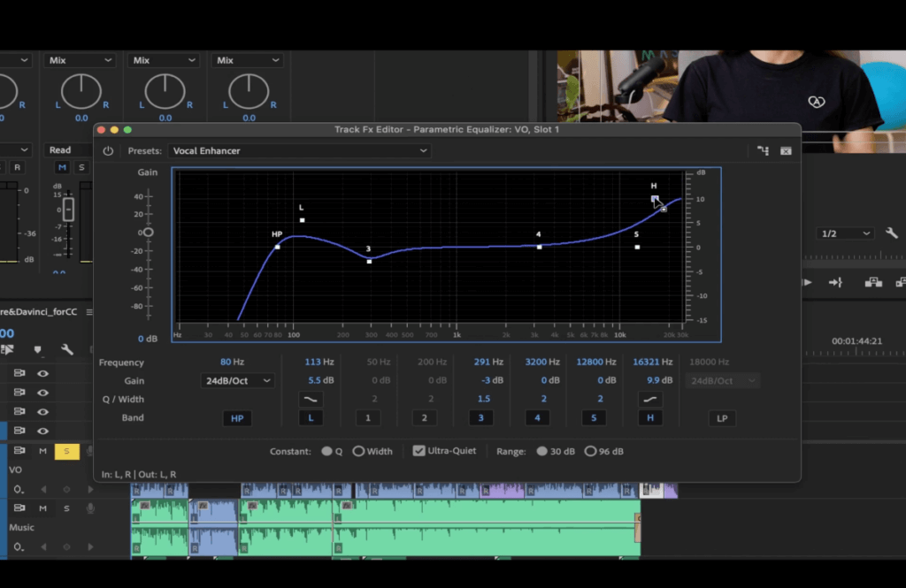The width and height of the screenshot is (906, 588).
Task: Select the 96 dB range radio button
Action: tap(591, 451)
